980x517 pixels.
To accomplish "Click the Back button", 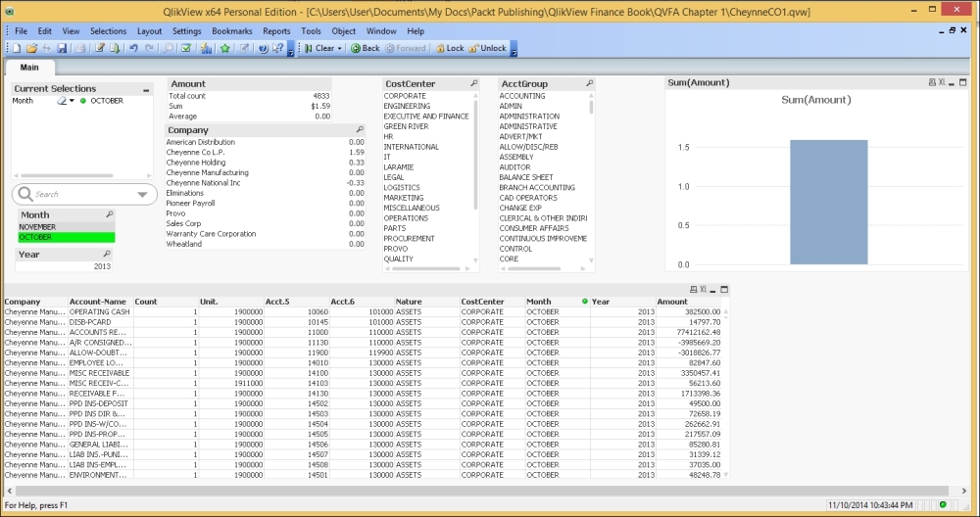I will tap(365, 48).
